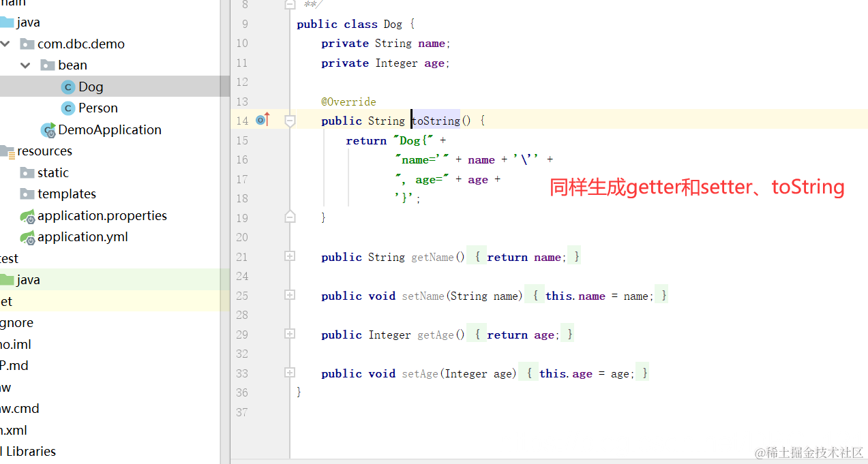Viewport: 868px width, 464px height.
Task: Collapse the bean package chevron
Action: click(25, 65)
